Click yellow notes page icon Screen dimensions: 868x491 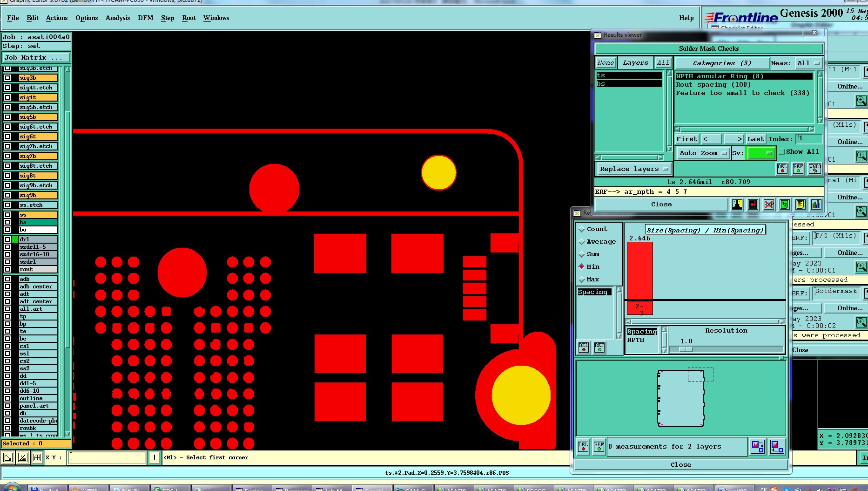801,205
